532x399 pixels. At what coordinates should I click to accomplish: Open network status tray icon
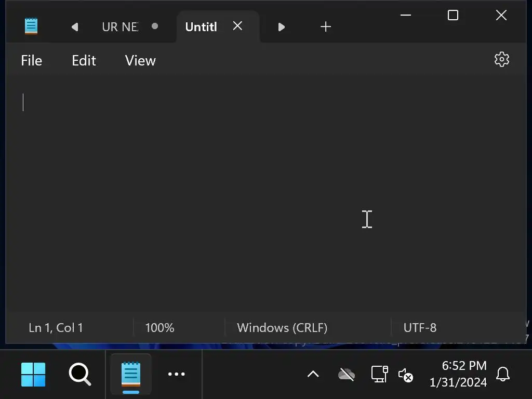379,374
